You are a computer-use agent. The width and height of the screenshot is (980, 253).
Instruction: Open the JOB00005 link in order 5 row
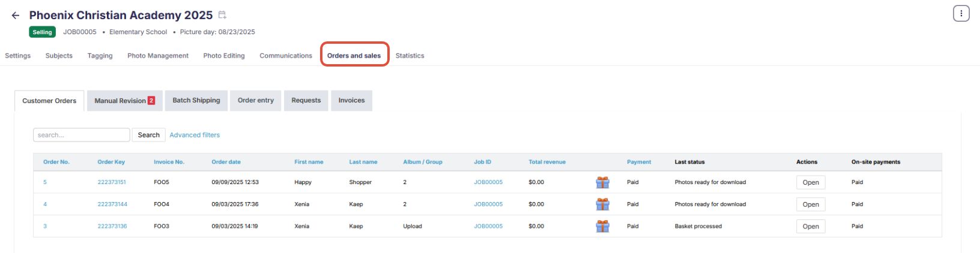point(488,182)
